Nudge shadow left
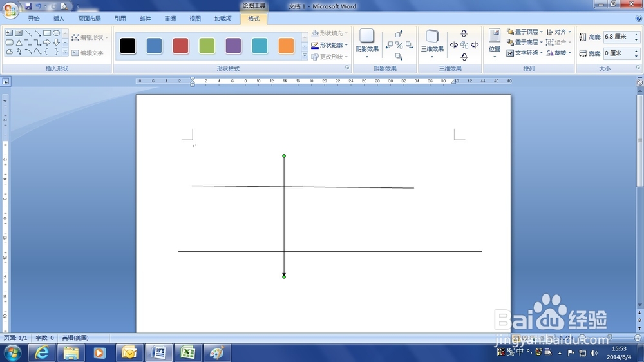644x362 pixels. tap(389, 45)
